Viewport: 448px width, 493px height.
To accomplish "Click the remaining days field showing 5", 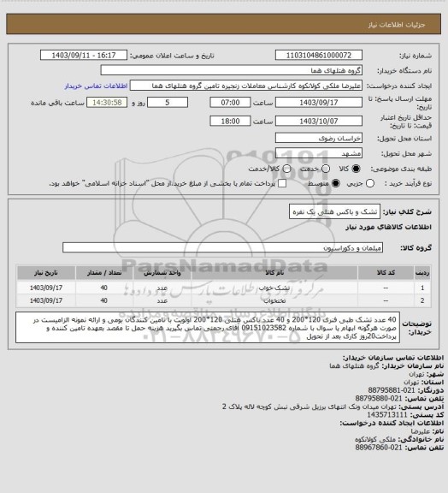I will tap(168, 103).
